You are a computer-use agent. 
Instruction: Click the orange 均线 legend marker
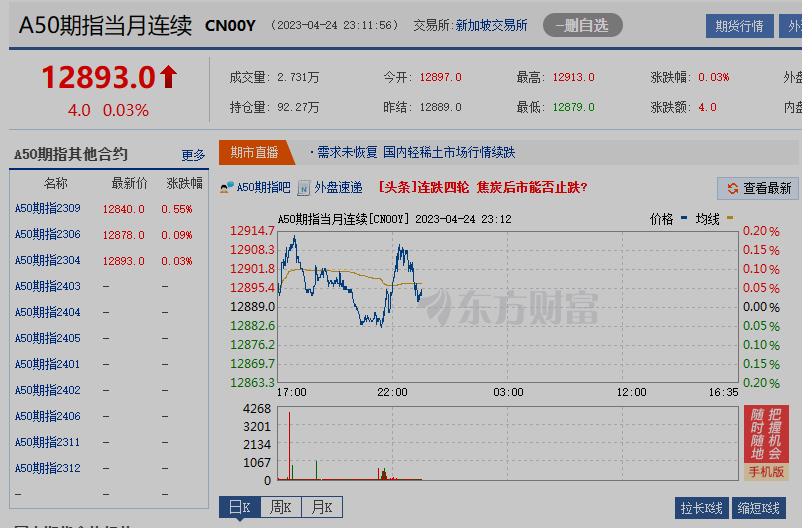coord(730,218)
